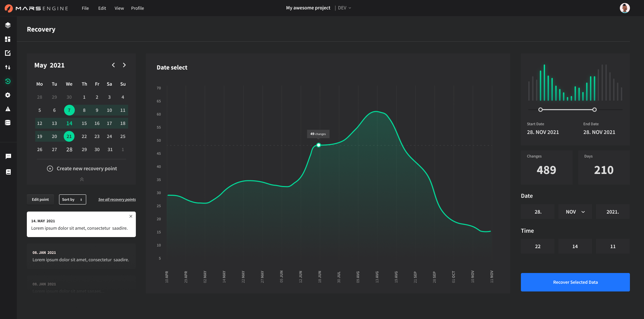644x319 pixels.
Task: Open the recovery history sidebar icon
Action: click(x=8, y=81)
